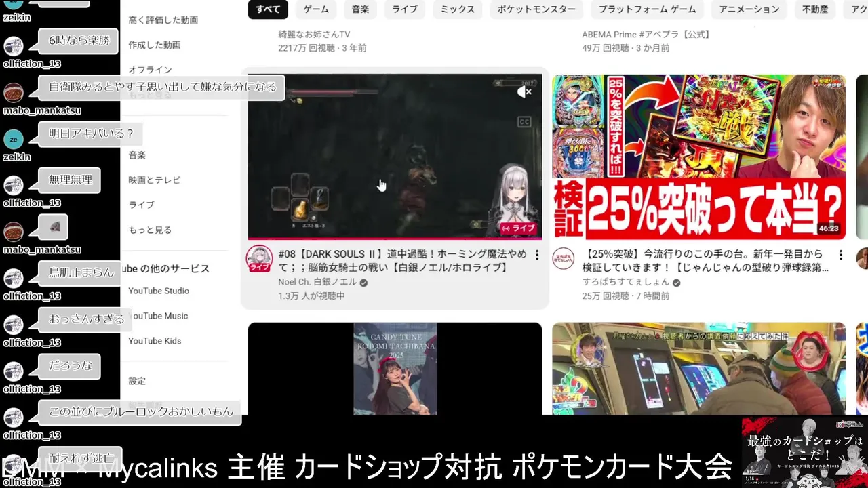Open すろぱちすてぇしょん channel avatar
This screenshot has height=488, width=868.
click(564, 258)
